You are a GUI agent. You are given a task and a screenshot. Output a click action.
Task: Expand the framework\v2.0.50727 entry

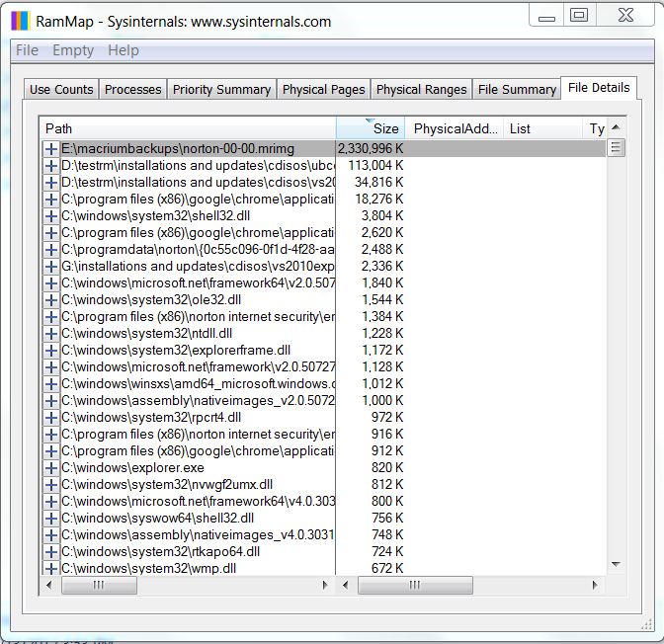[51, 367]
